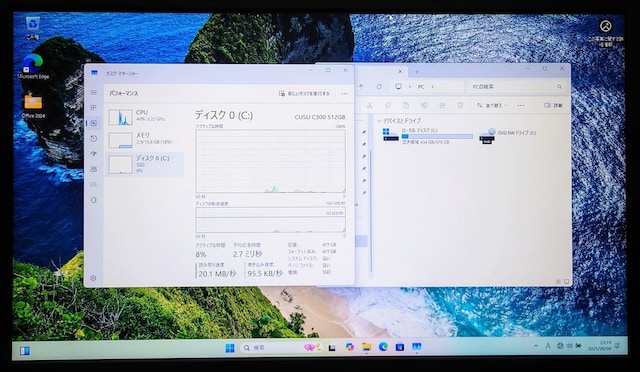
Task: Open Task Manager settings gear
Action: [93, 278]
